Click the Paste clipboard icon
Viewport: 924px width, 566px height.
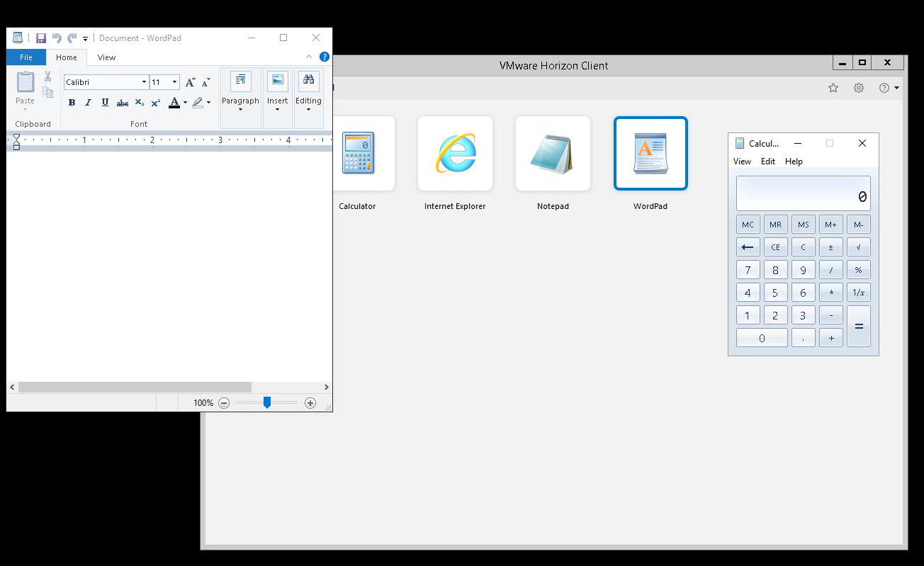26,82
